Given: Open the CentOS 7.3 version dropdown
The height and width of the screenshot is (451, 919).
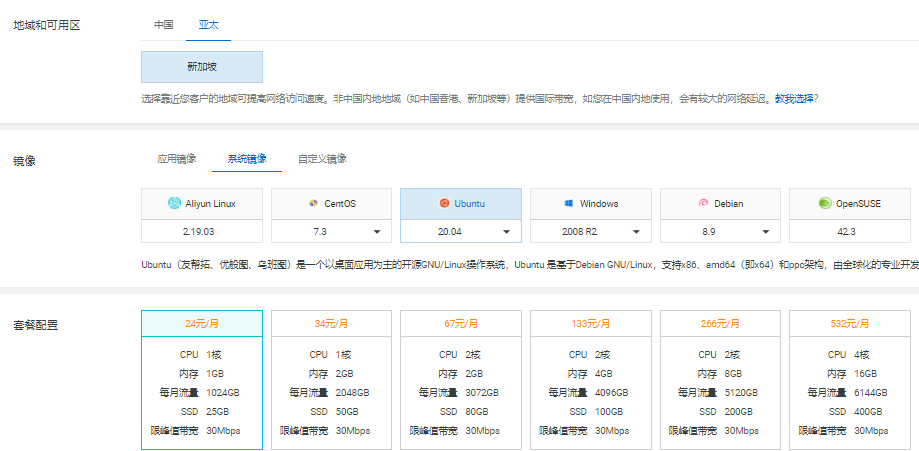Looking at the screenshot, I should (331, 231).
